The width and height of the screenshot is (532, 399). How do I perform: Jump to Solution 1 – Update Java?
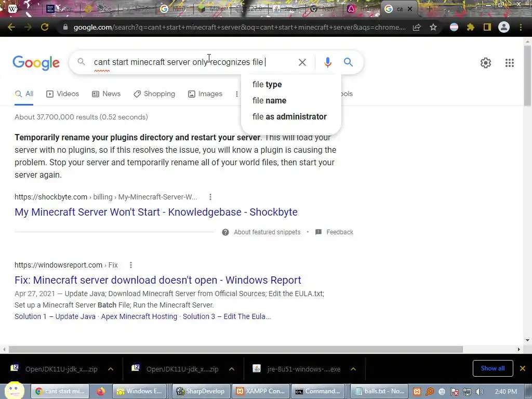tap(55, 316)
